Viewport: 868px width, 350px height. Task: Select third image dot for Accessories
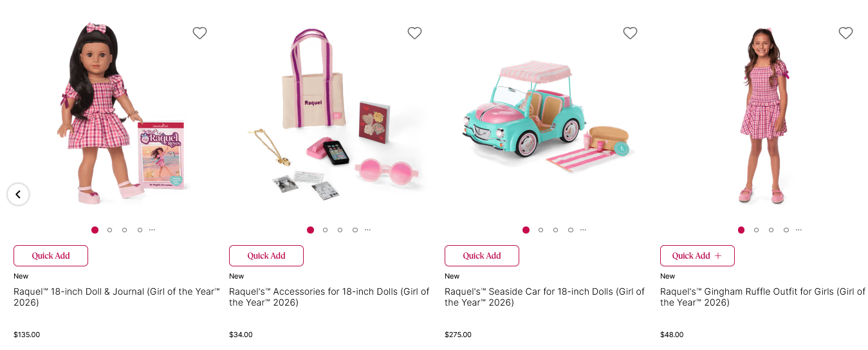[x=340, y=230]
